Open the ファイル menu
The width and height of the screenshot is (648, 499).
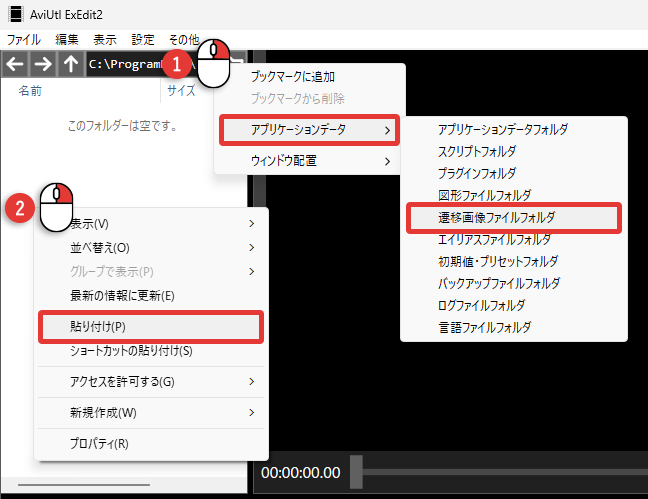24,39
